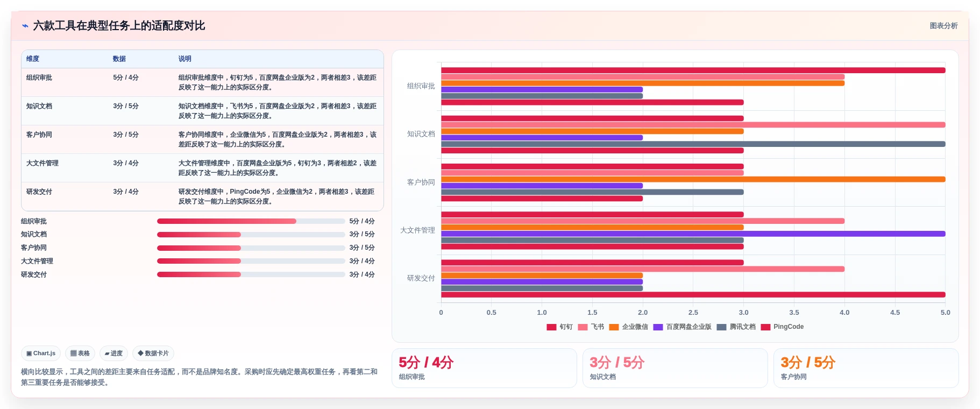Viewport: 980px width, 409px height.
Task: Open the 3分 / 5分 客户协同 data card
Action: click(x=866, y=368)
